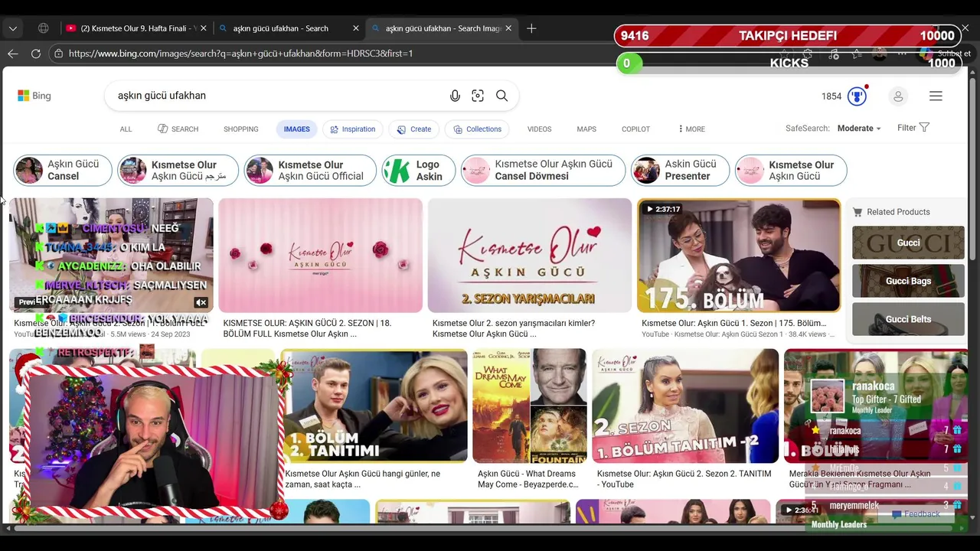Click the Feedback link
This screenshot has width=980, height=551.
(916, 514)
